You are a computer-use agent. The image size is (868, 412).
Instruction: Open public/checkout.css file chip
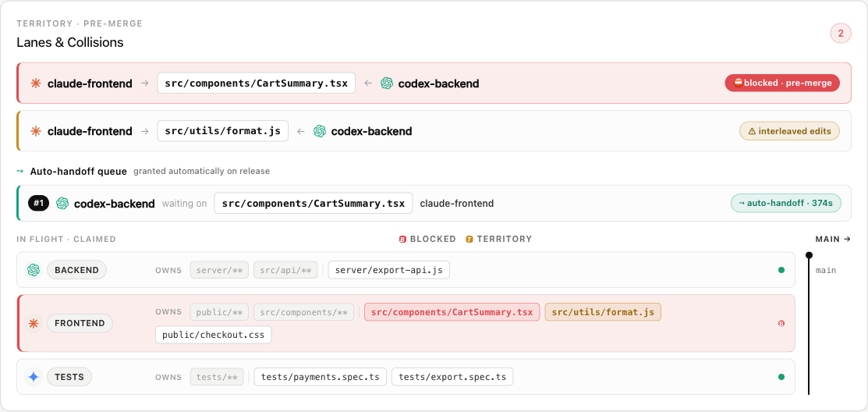(x=213, y=335)
